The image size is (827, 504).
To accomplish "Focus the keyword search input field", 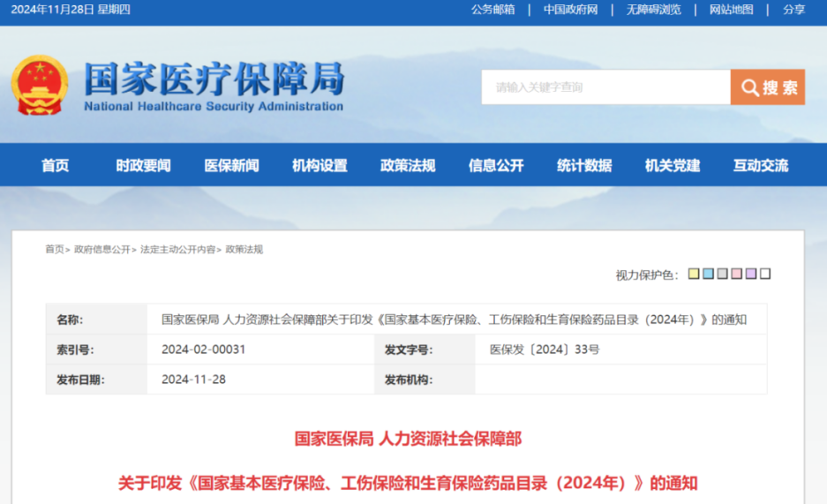I will click(605, 87).
